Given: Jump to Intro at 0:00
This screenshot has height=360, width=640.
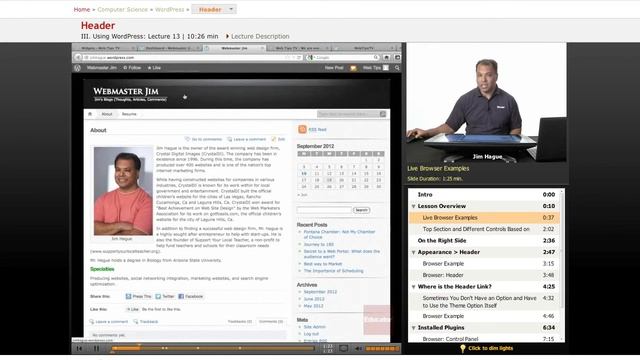Looking at the screenshot, I should pos(484,195).
